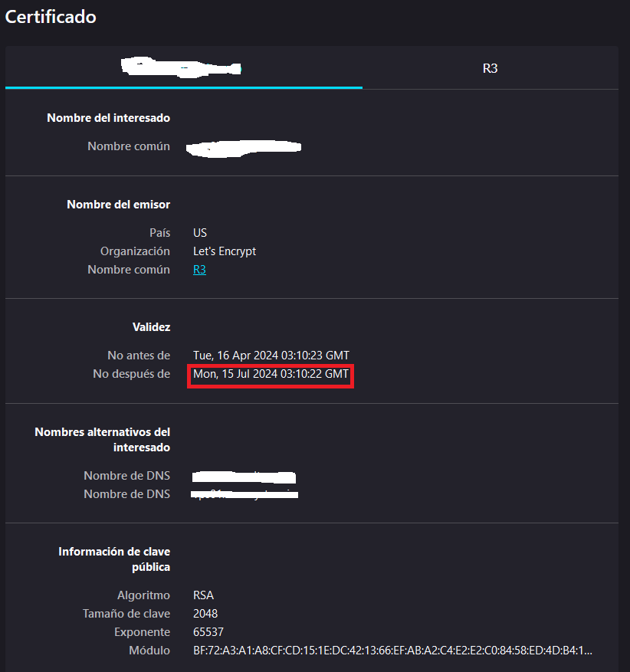Click the Nombre del interesado section heading
This screenshot has width=630, height=672.
108,118
